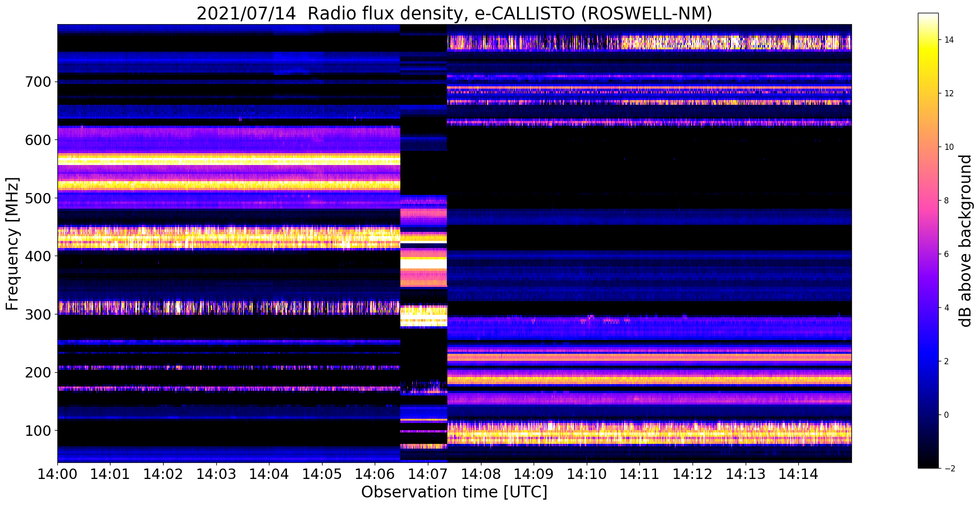
Task: Click the 14:02 time tick label
Action: [x=164, y=474]
